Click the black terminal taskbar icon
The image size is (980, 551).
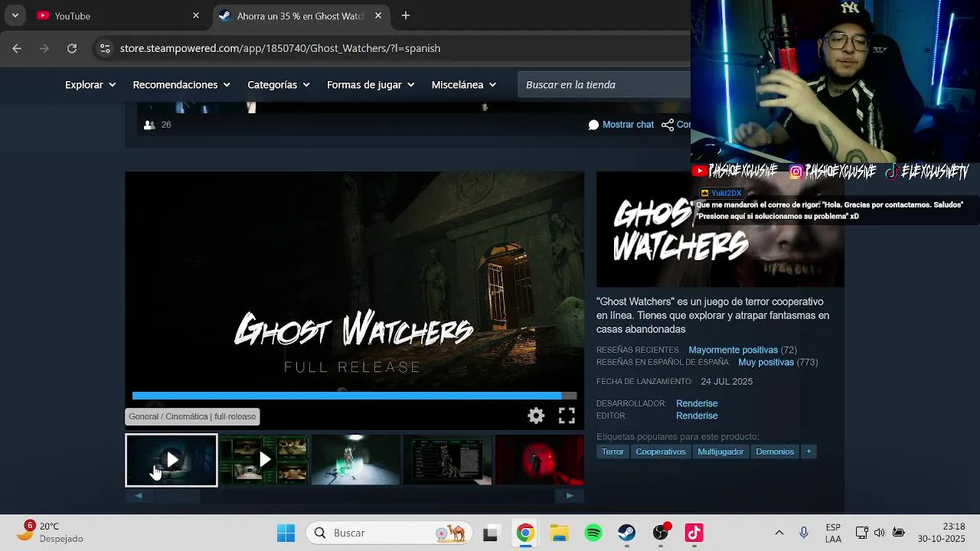(x=491, y=533)
